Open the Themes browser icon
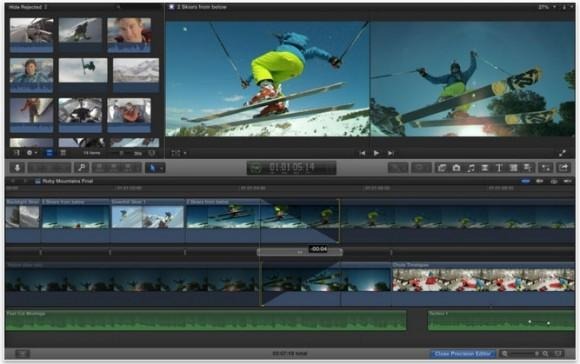 coord(527,168)
